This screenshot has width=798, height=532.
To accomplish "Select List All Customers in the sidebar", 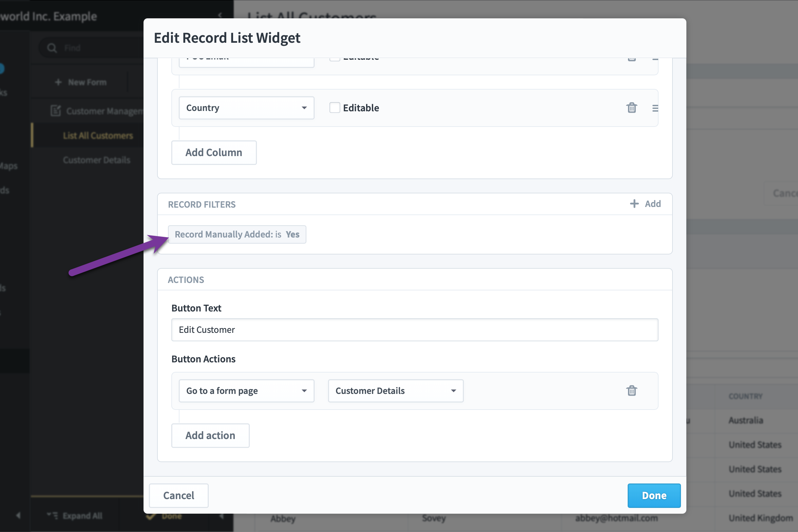I will pyautogui.click(x=98, y=135).
